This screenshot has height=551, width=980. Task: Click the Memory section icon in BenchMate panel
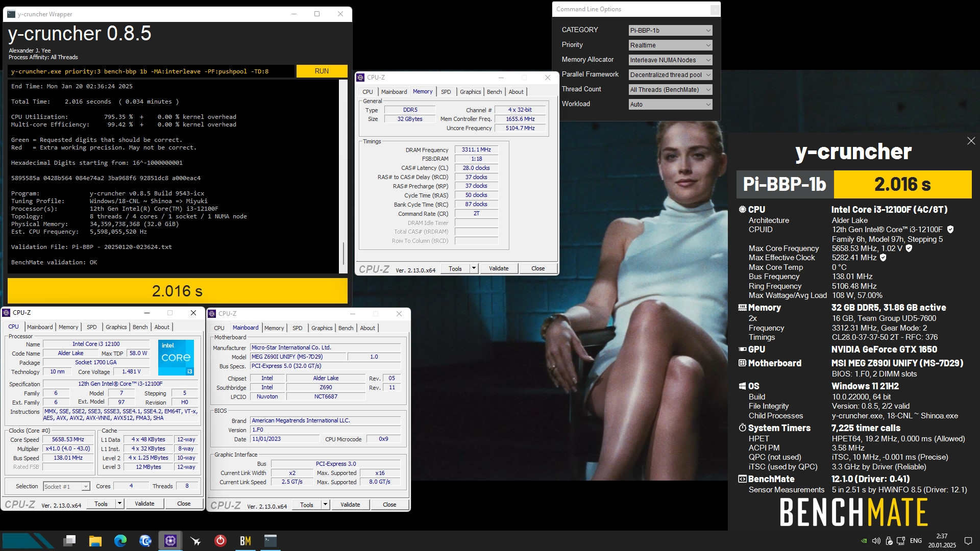[743, 307]
